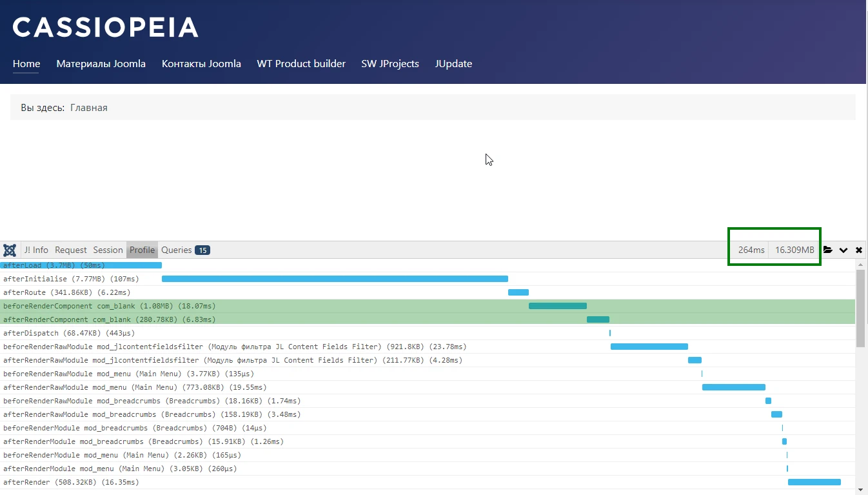The image size is (868, 495).
Task: Open the JUpdate menu item
Action: click(x=453, y=64)
